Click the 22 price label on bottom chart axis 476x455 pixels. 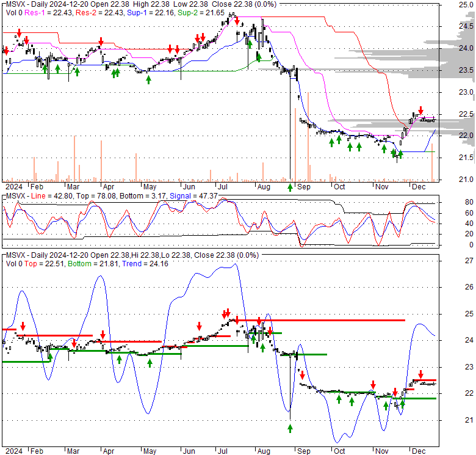coord(469,393)
